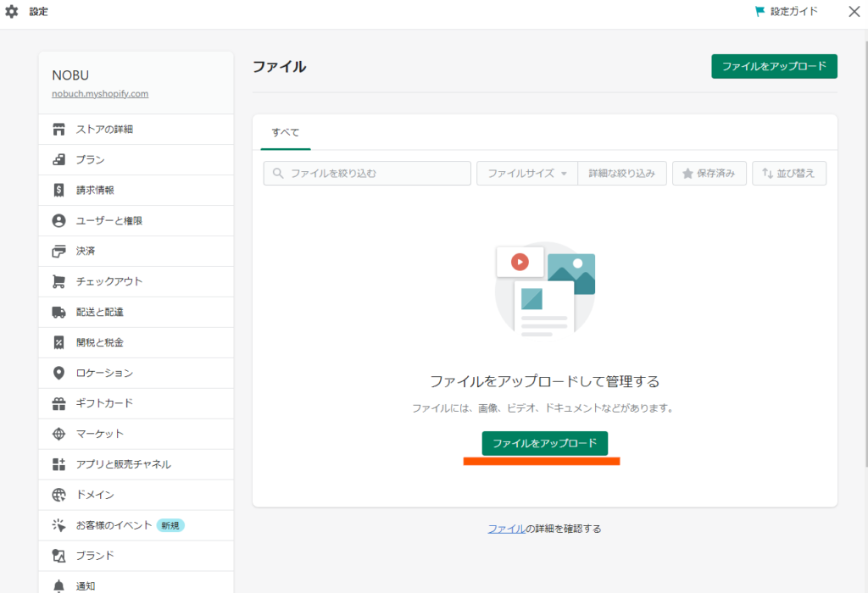The height and width of the screenshot is (593, 868).
Task: Click the Locations pin icon
Action: click(x=58, y=374)
